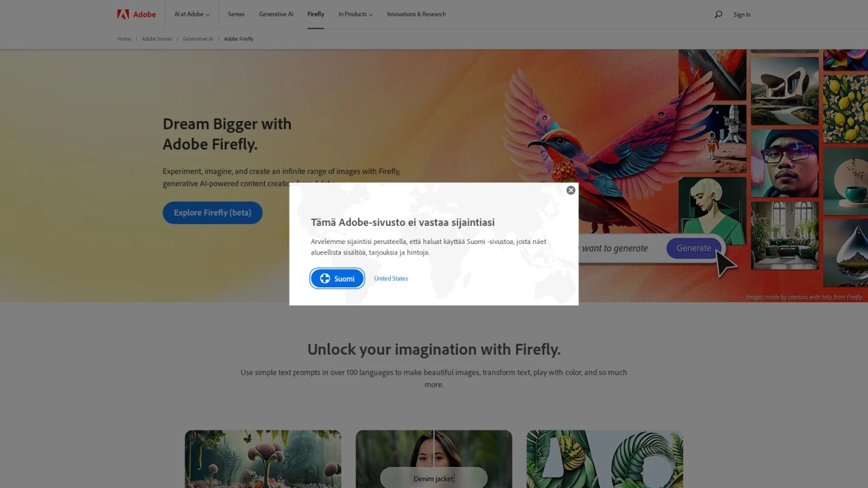Go to Home breadcrumb
868x488 pixels.
click(x=124, y=39)
